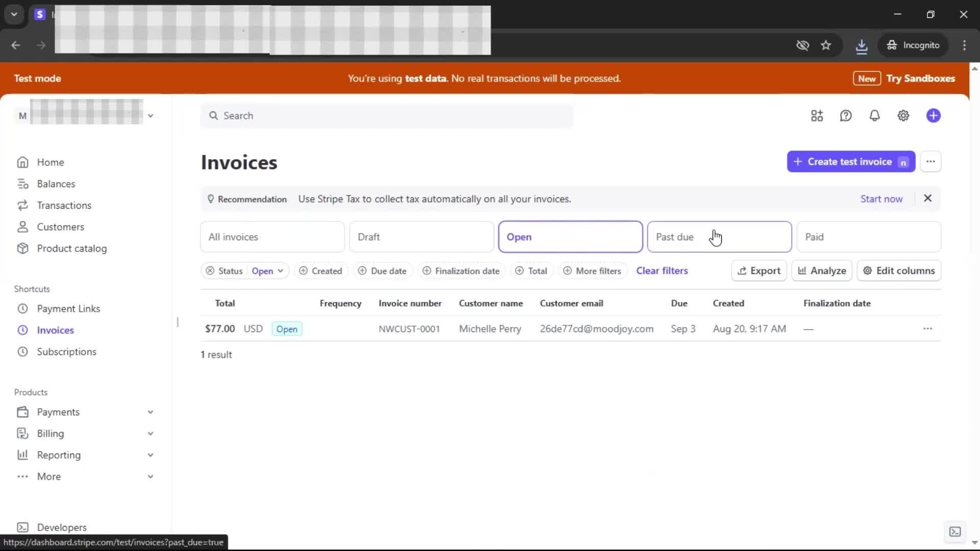This screenshot has height=551, width=980.
Task: Switch to the Past due tab
Action: tap(719, 237)
